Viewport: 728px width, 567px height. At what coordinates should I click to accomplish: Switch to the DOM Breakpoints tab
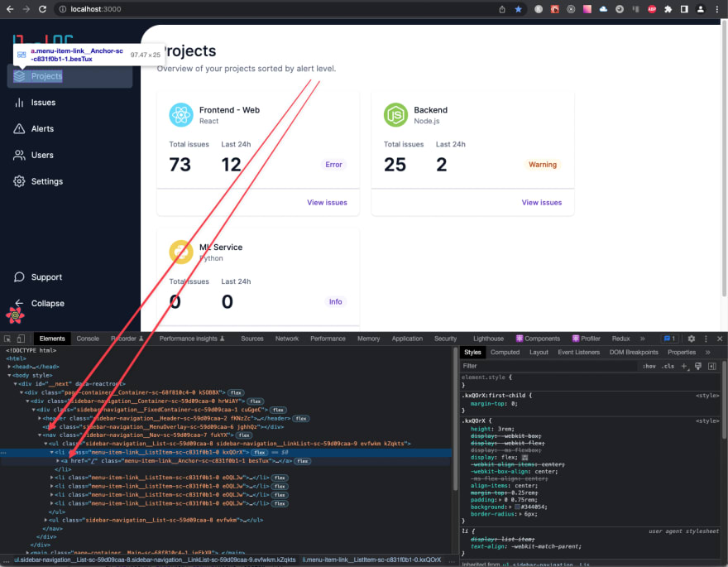point(634,353)
